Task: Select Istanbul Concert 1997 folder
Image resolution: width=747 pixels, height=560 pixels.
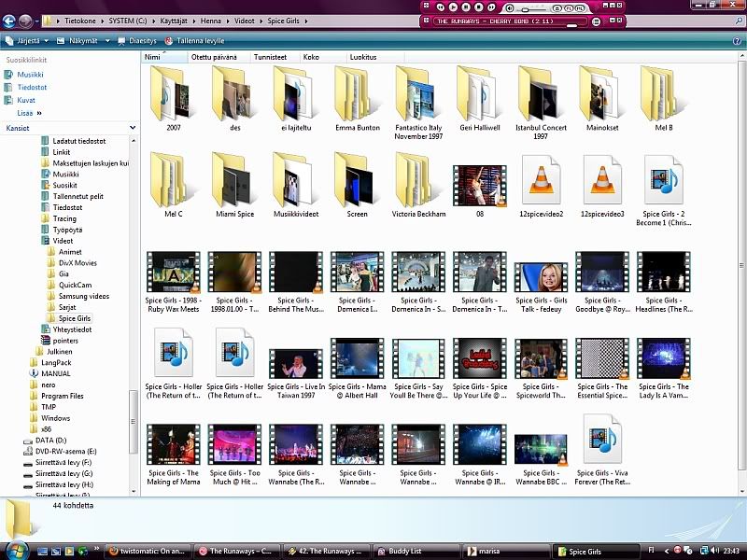Action: click(x=542, y=103)
